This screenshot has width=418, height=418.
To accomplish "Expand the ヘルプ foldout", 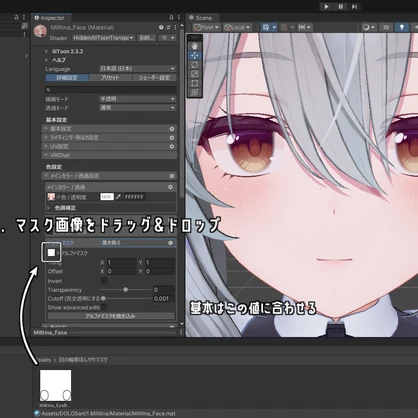I will [x=46, y=60].
